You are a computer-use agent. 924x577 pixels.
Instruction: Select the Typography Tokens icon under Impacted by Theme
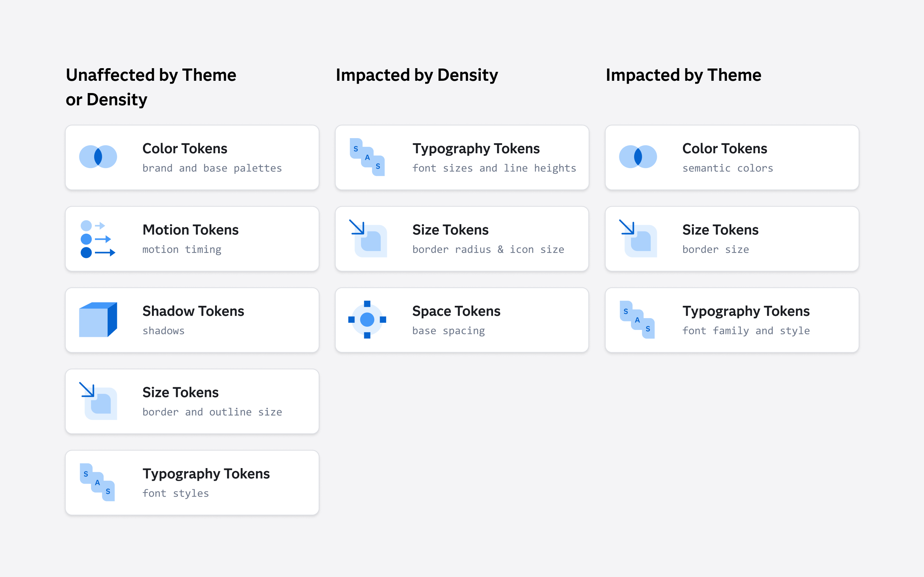[x=636, y=320]
